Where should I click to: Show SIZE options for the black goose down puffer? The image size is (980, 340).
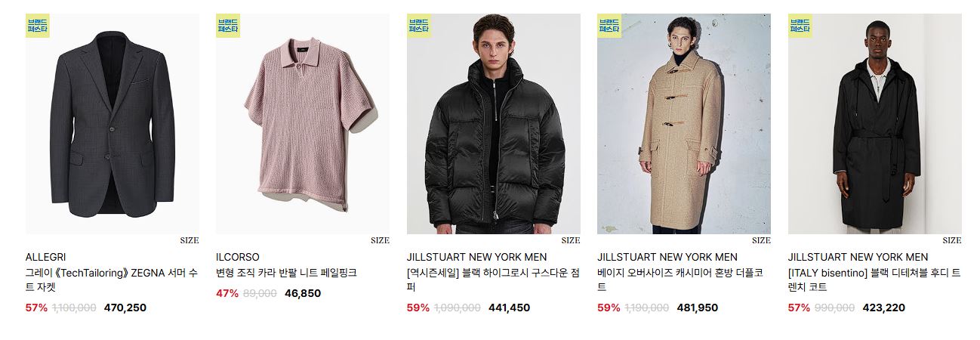pos(571,241)
